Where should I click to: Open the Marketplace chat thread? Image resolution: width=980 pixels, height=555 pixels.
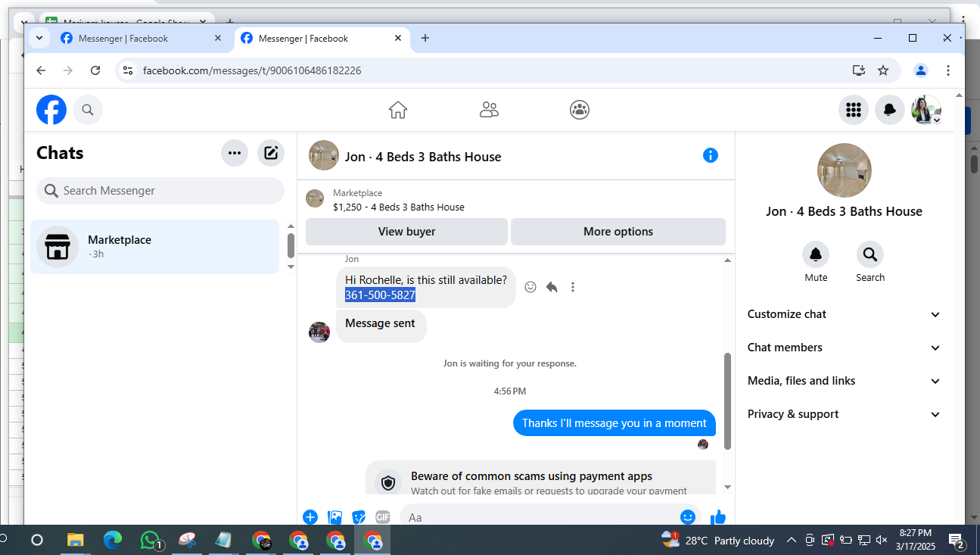[x=155, y=247]
